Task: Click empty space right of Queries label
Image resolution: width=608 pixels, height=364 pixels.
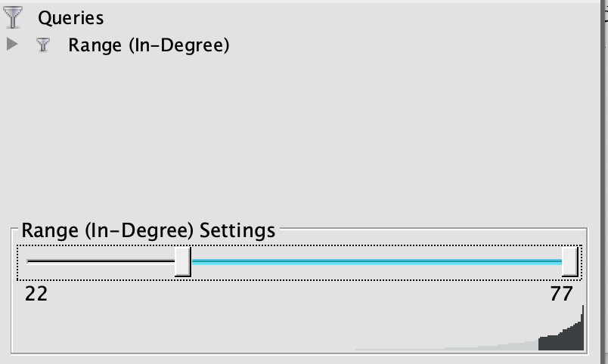Action: click(349, 18)
